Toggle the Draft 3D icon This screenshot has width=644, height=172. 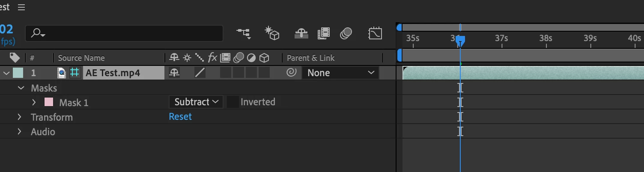272,33
